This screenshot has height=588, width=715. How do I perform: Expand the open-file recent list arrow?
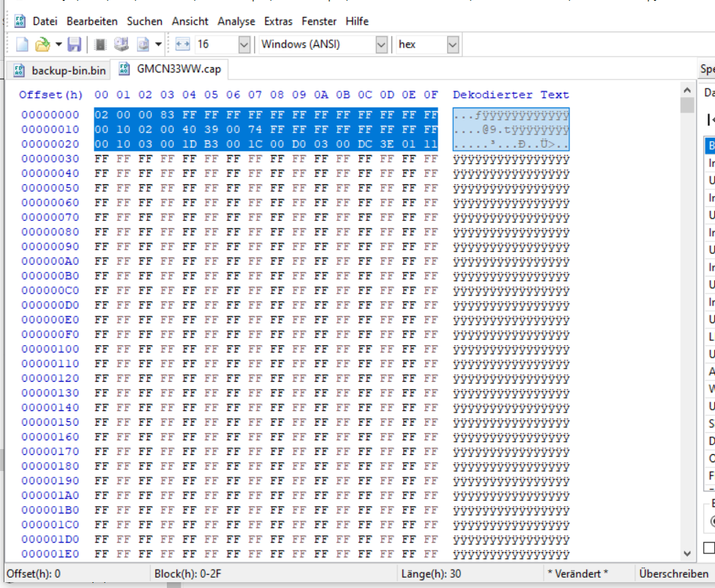pyautogui.click(x=59, y=44)
